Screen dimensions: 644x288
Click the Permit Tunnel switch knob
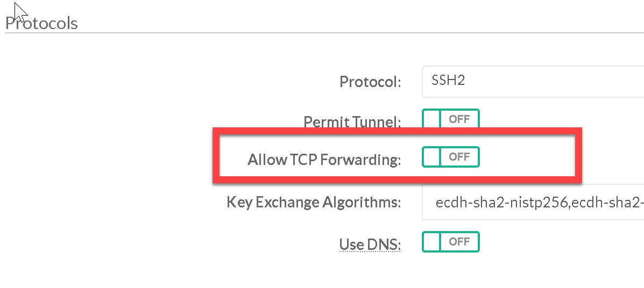click(x=431, y=119)
